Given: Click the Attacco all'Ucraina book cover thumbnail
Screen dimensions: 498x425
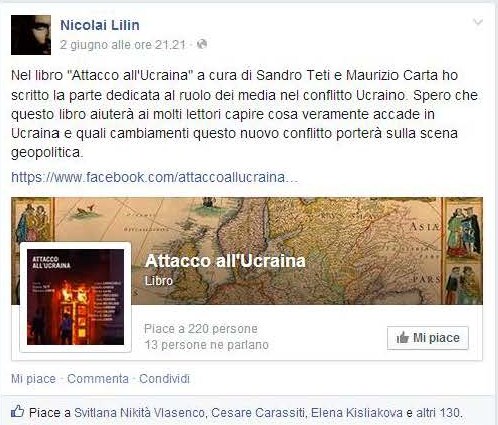Looking at the screenshot, I should pos(75,297).
